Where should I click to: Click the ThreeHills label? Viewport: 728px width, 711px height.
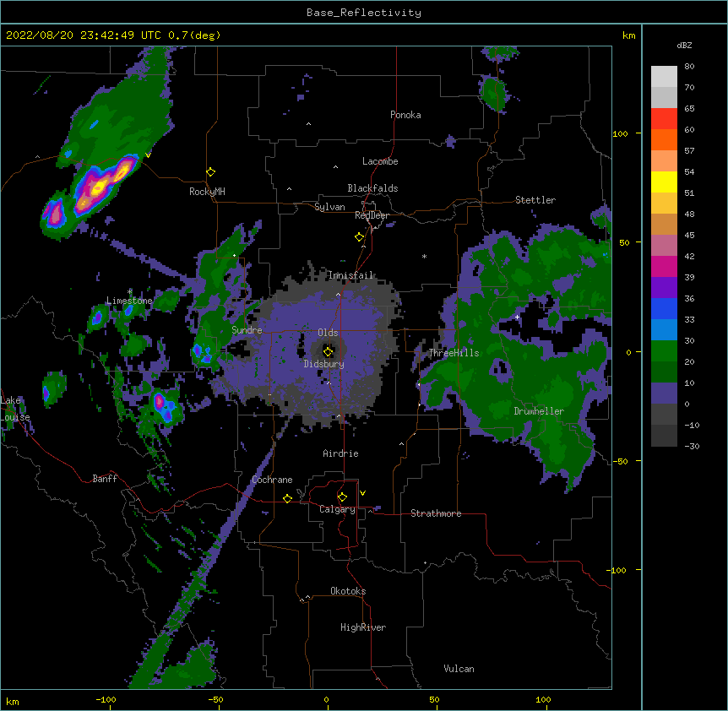pyautogui.click(x=454, y=353)
